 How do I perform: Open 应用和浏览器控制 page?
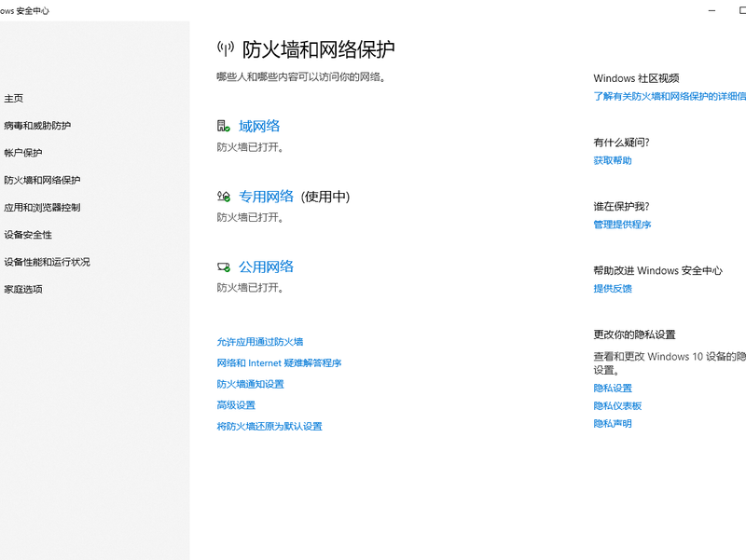(42, 207)
